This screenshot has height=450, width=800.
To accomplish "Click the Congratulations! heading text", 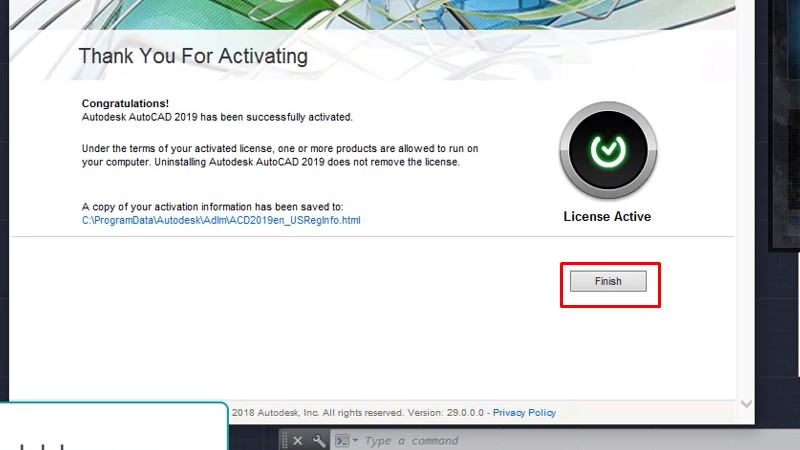I will click(x=125, y=103).
